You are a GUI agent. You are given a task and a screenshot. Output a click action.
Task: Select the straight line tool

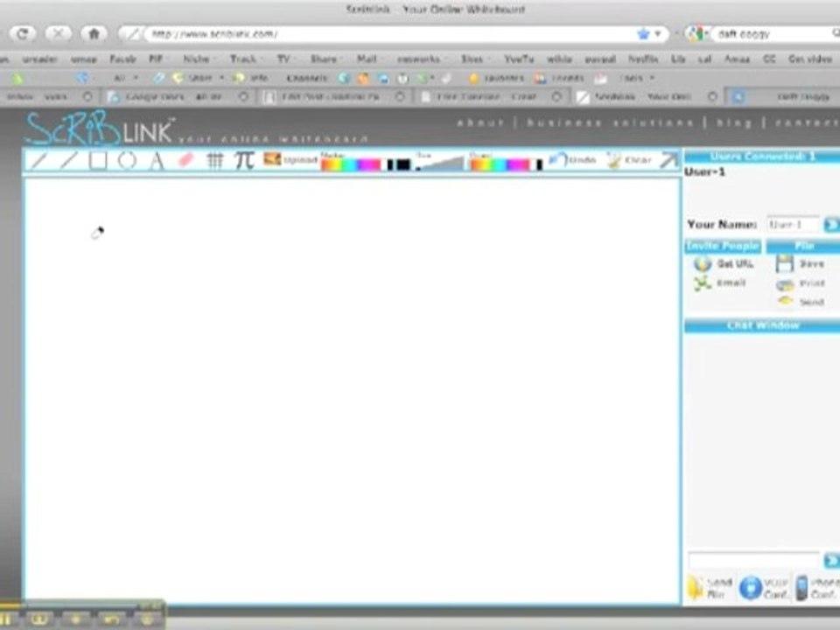coord(68,160)
